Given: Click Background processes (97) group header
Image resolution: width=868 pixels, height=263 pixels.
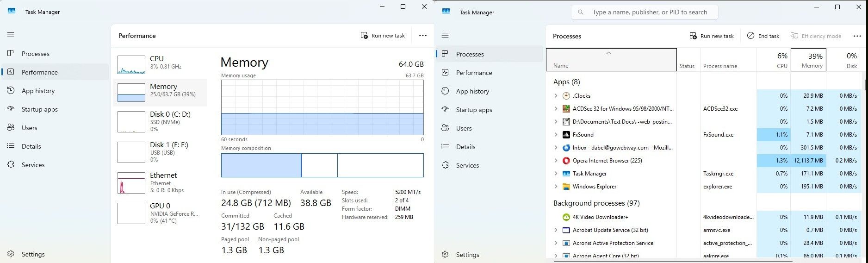Looking at the screenshot, I should 596,203.
